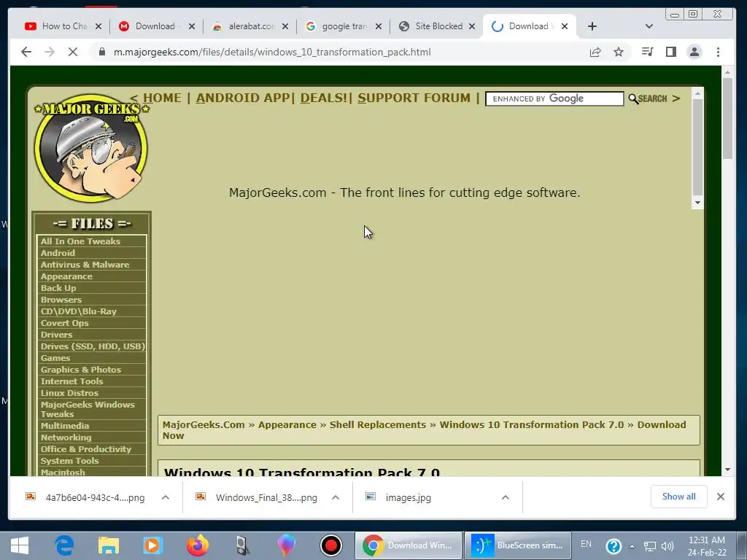Close the Site Blocked tab
The image size is (747, 560).
[x=472, y=26]
